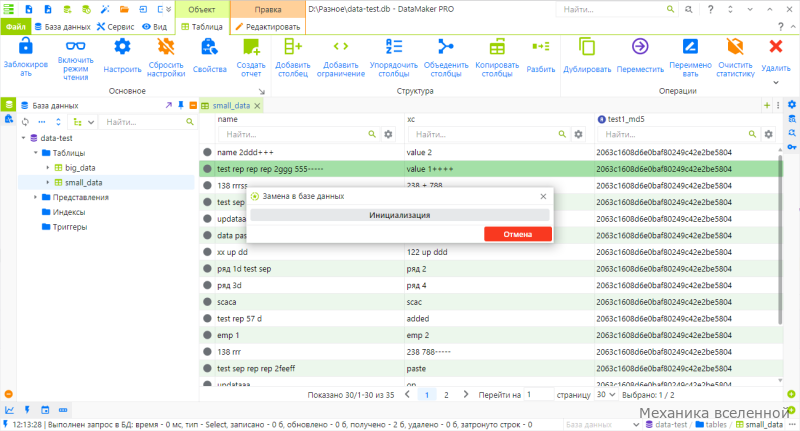Click the Перейти на page input
800x431 pixels.
coord(539,395)
